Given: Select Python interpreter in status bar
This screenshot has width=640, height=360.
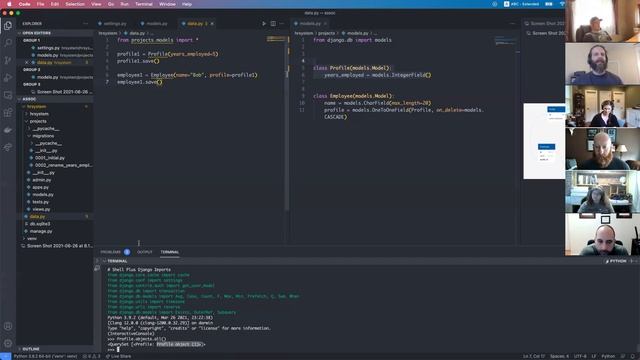Looking at the screenshot, I should tap(46, 356).
